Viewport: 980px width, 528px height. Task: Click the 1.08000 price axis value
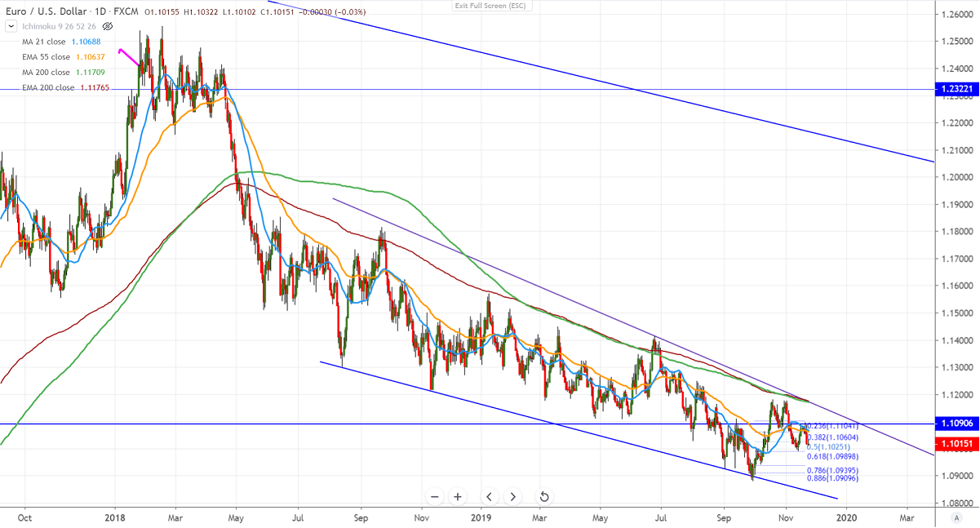coord(959,503)
